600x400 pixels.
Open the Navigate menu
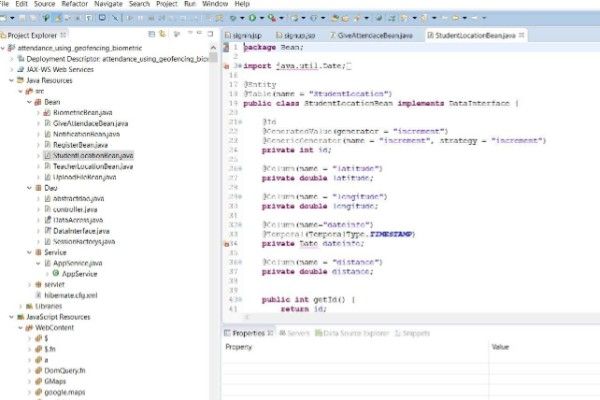pos(108,4)
